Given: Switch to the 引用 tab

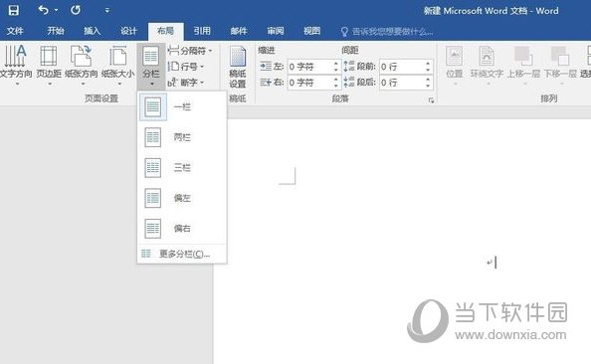Looking at the screenshot, I should point(202,31).
